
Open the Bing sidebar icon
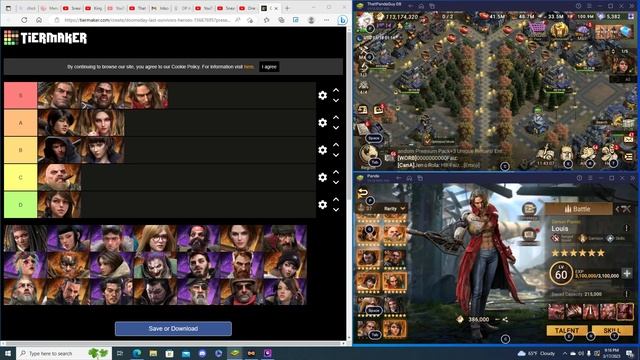(x=342, y=20)
